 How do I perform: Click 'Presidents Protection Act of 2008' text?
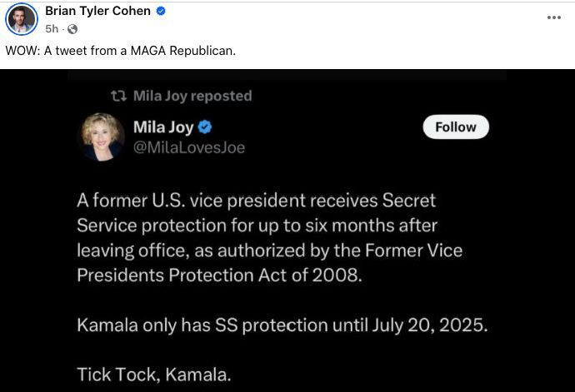pyautogui.click(x=220, y=275)
